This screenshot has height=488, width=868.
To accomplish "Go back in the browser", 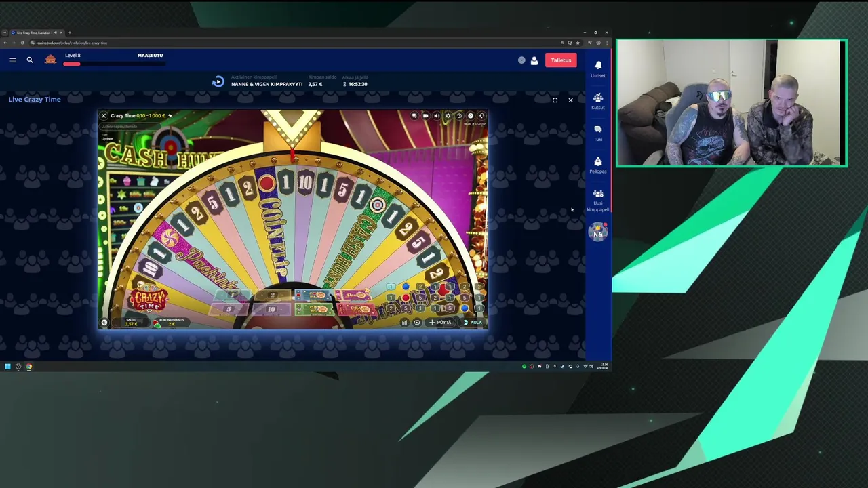I will 5,43.
